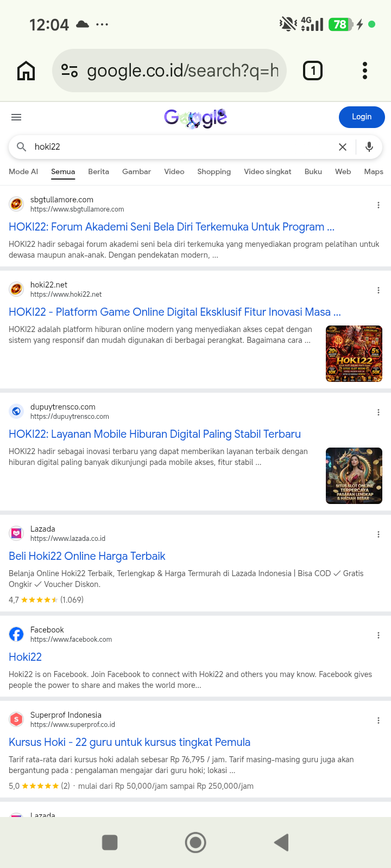Open more options for Lazada result

379,534
